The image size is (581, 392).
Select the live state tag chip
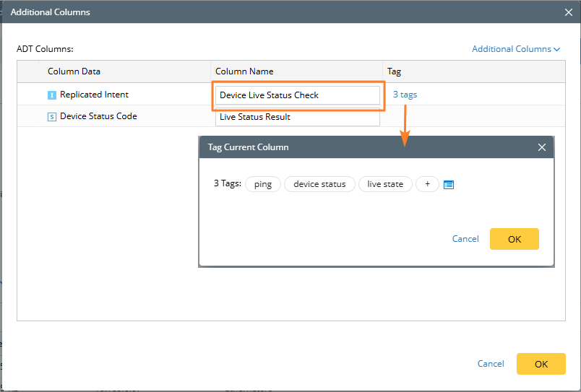click(x=385, y=184)
